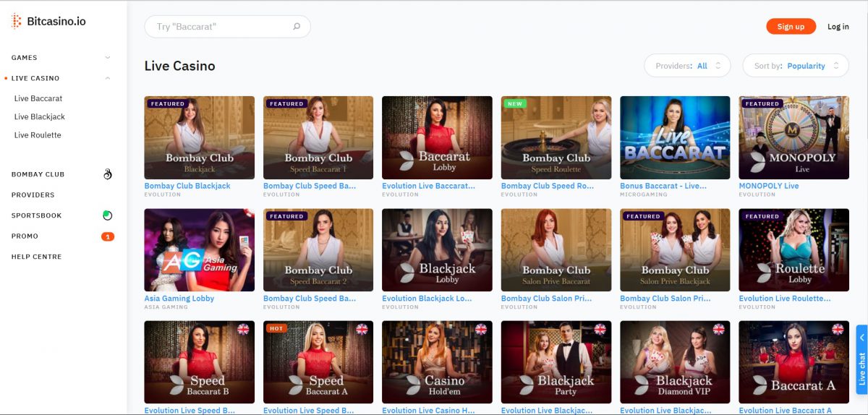Open the Bombay Club sidebar menu item
The width and height of the screenshot is (868, 415).
[38, 174]
